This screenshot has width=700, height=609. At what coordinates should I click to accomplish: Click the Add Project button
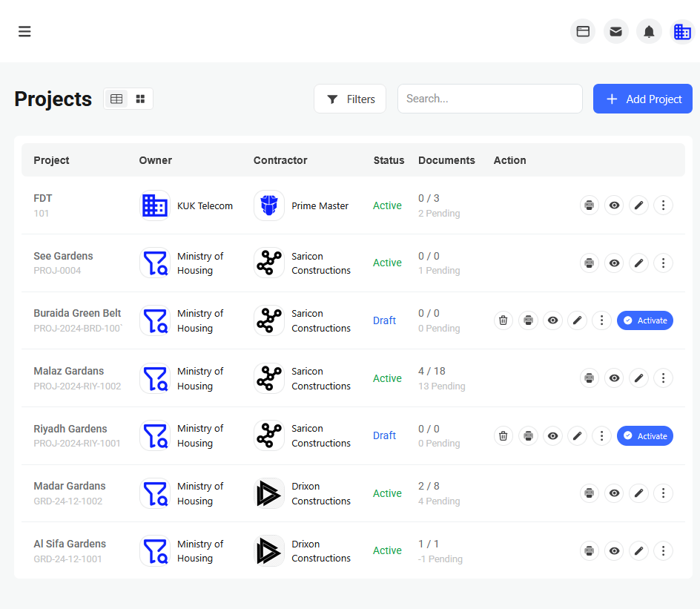pos(642,99)
